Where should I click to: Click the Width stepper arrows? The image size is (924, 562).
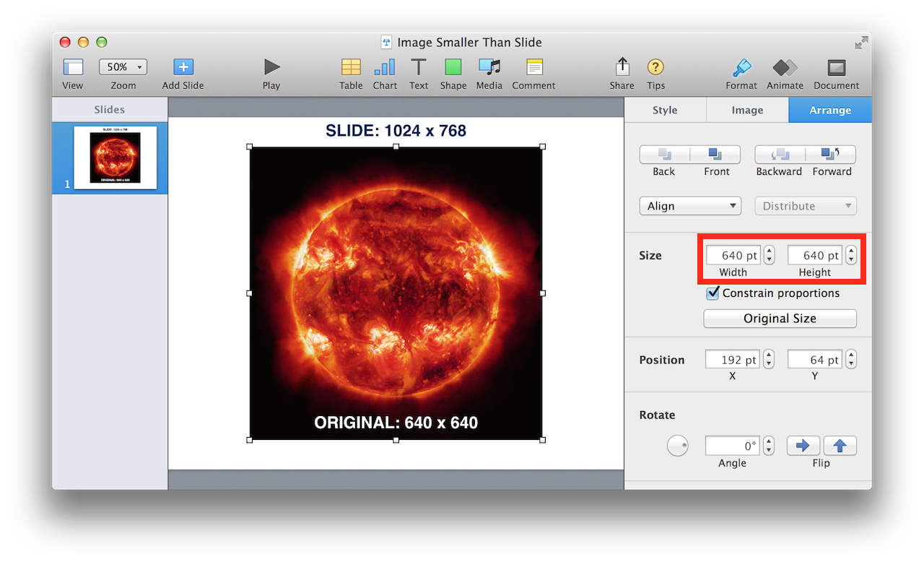point(769,255)
